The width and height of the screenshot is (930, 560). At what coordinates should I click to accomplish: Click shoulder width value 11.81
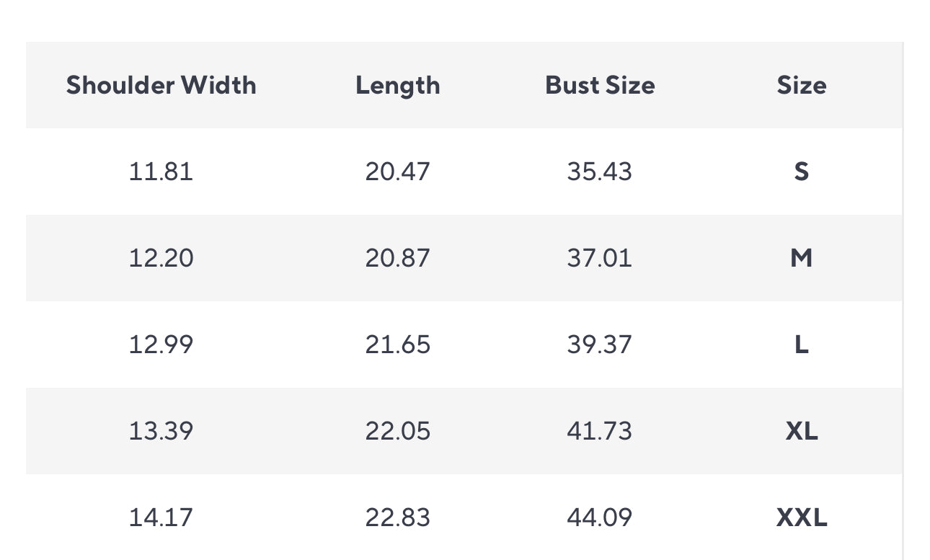(161, 172)
